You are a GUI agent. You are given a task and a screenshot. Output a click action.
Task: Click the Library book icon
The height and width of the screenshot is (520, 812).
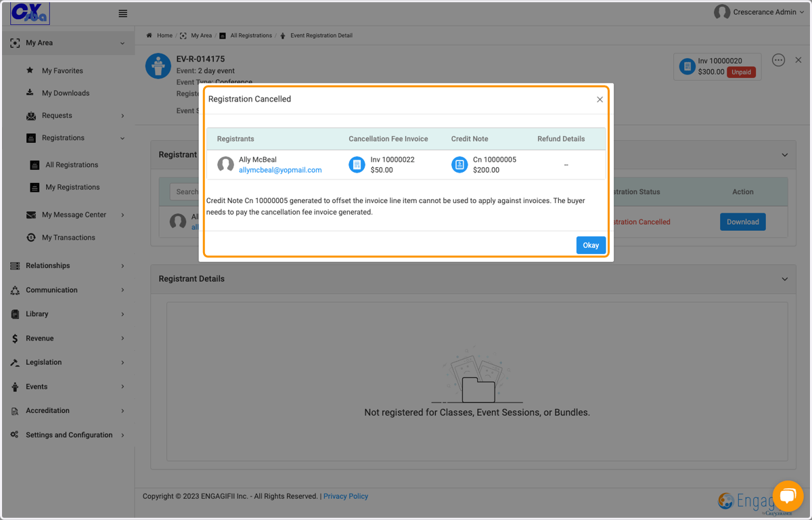pos(15,314)
